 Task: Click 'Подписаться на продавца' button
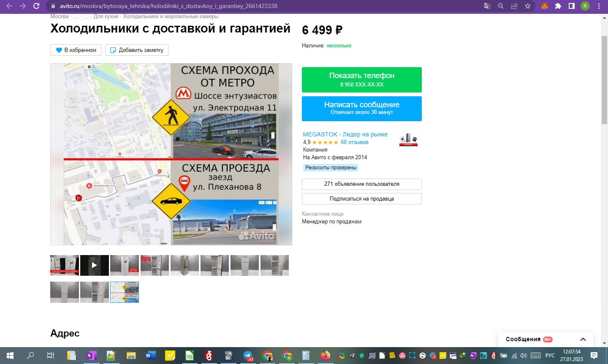362,199
